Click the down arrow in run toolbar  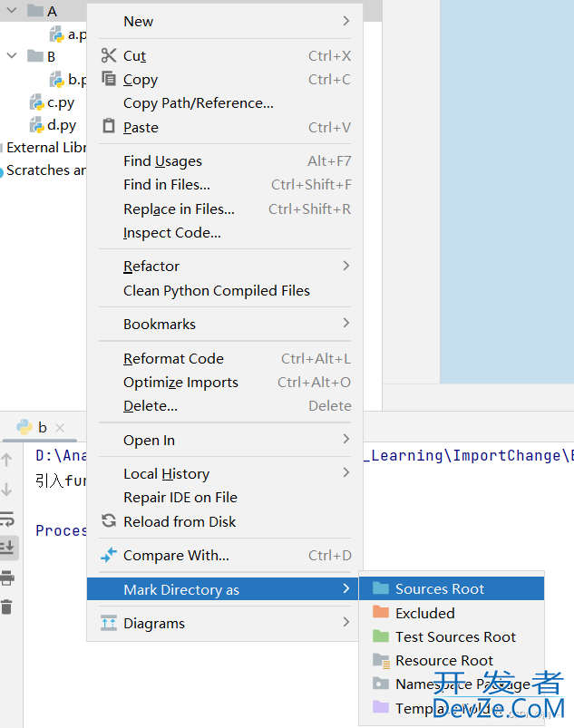point(7,489)
